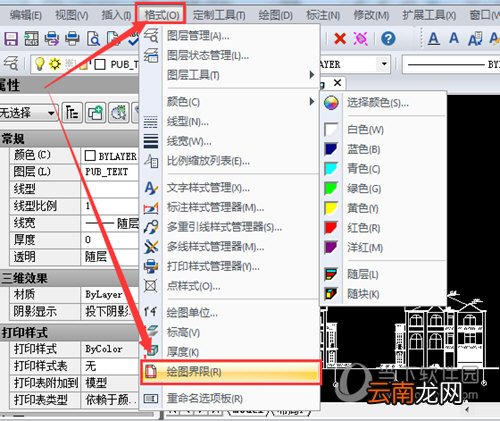
Task: Open the Dimension (标注) menu
Action: (x=323, y=15)
